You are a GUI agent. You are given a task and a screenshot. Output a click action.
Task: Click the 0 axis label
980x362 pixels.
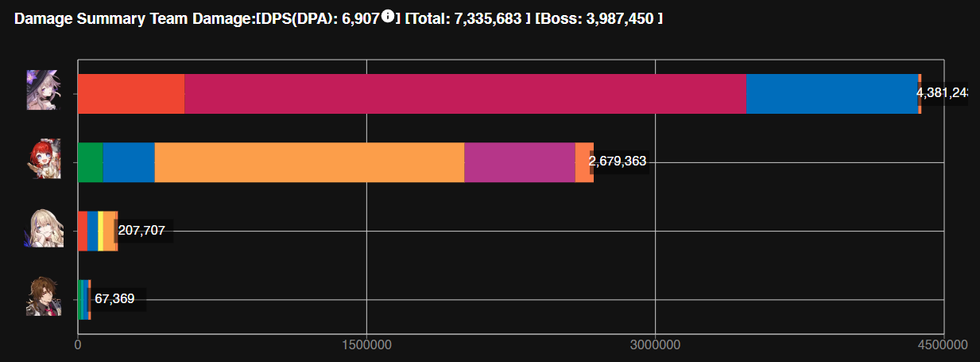[78, 344]
